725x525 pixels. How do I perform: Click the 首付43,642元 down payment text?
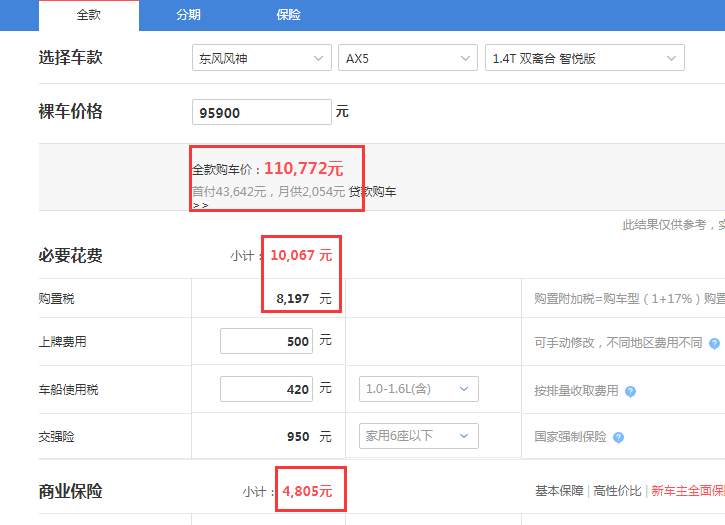[x=229, y=191]
